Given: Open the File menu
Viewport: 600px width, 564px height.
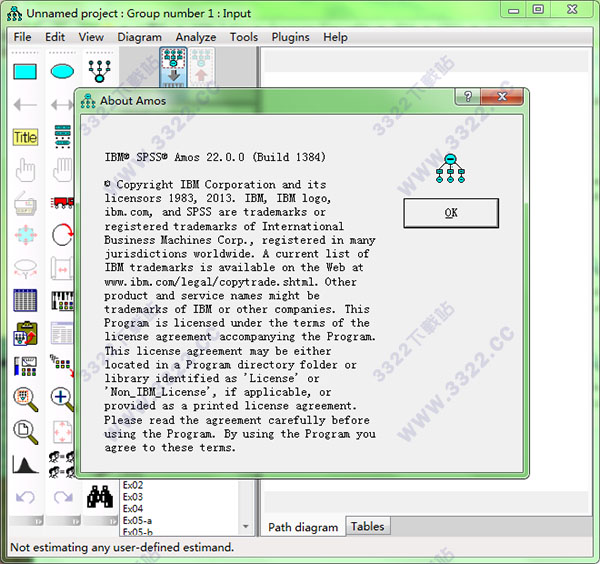Looking at the screenshot, I should click(22, 37).
